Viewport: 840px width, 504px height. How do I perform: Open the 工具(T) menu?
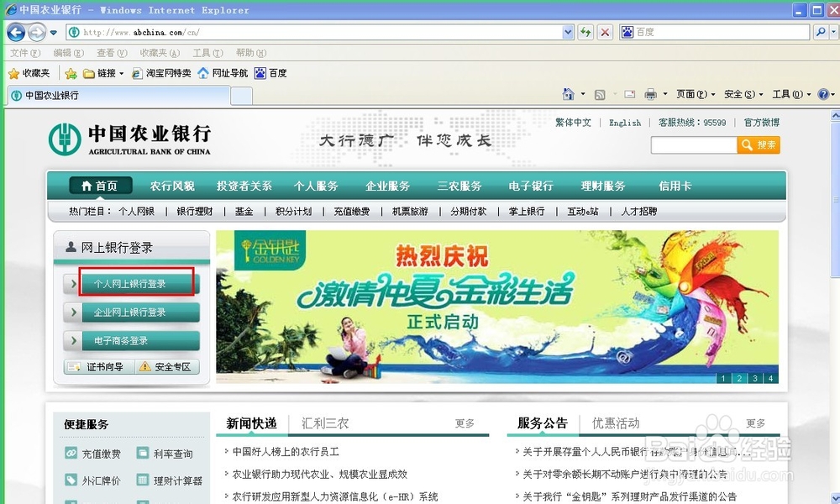click(x=207, y=52)
